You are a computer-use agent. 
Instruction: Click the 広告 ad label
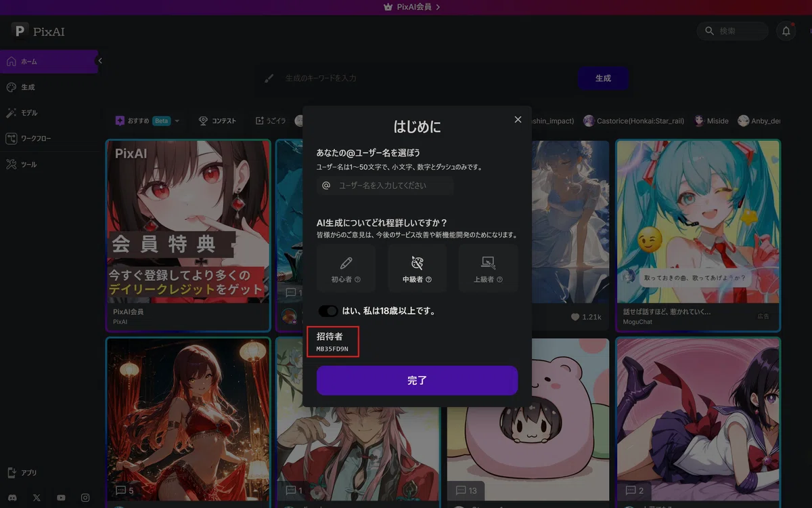tap(763, 316)
